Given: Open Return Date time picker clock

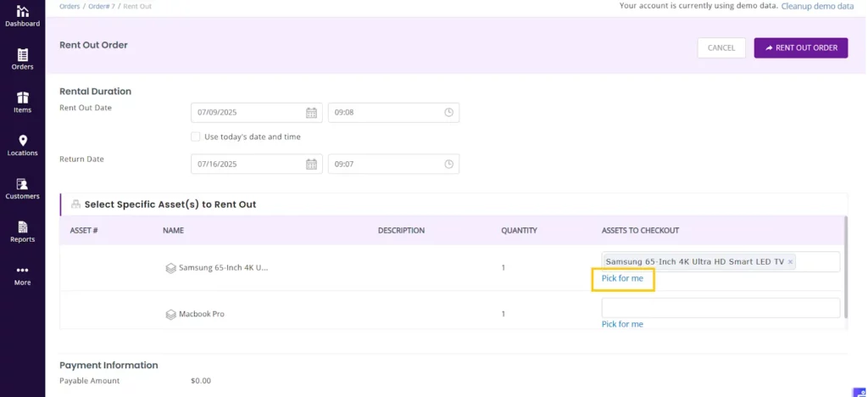Looking at the screenshot, I should point(448,164).
